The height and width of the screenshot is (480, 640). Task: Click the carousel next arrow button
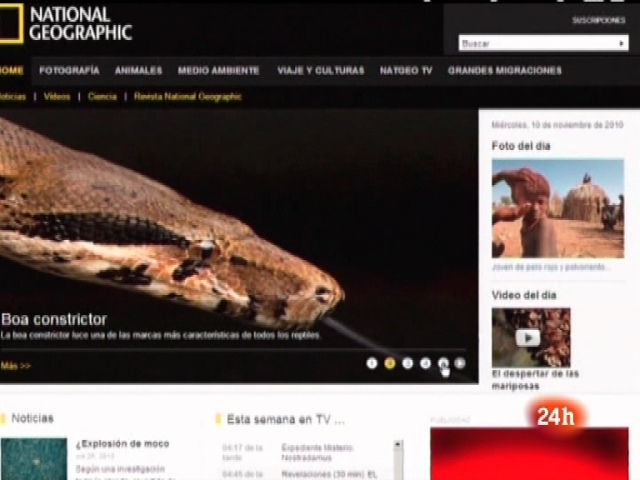point(460,363)
